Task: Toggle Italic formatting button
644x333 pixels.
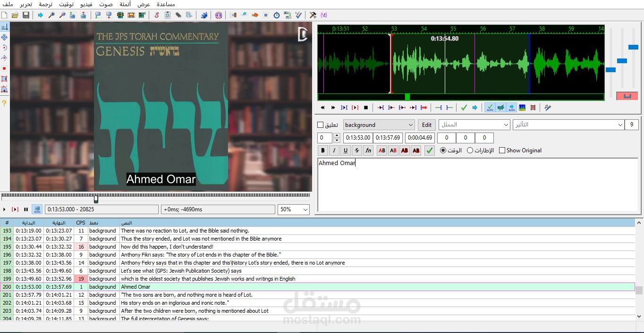Action: pyautogui.click(x=334, y=150)
